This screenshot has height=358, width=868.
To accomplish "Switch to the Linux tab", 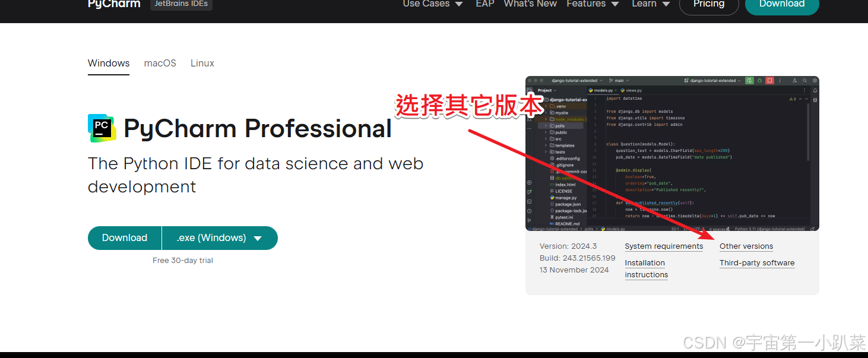I will click(202, 63).
